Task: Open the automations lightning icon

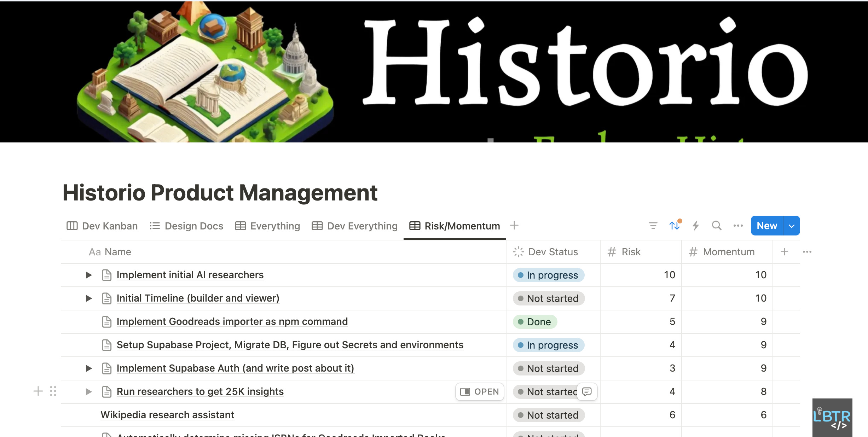Action: [x=696, y=226]
